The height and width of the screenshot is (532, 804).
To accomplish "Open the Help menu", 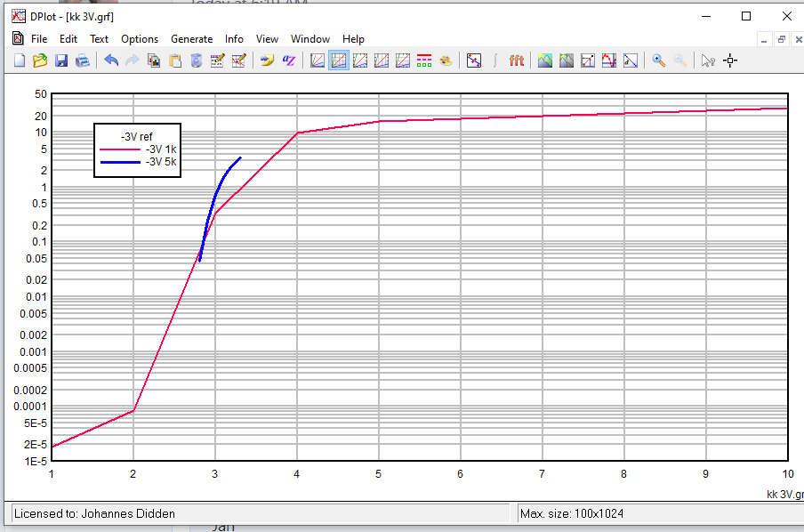I will pos(353,39).
